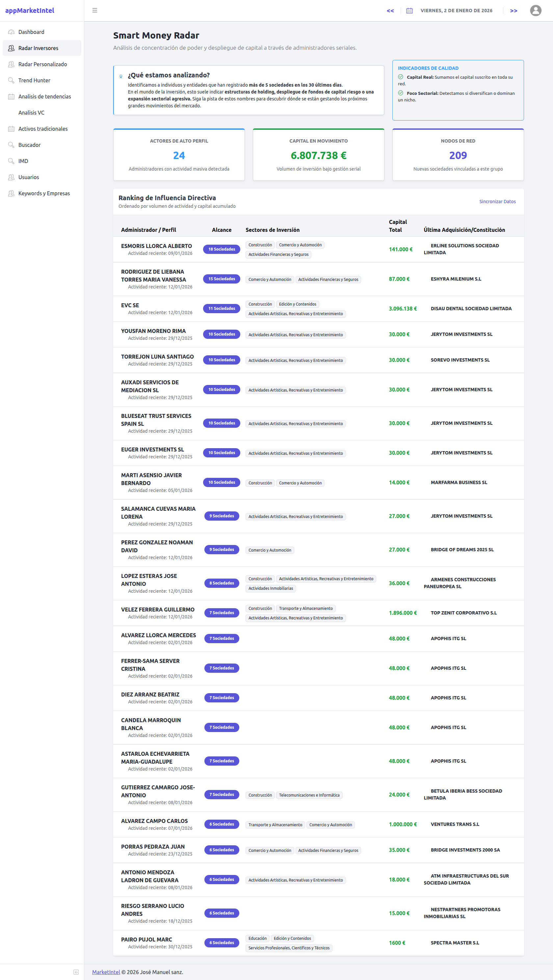Open Analisis VC menu item
The image size is (553, 980).
click(x=42, y=113)
